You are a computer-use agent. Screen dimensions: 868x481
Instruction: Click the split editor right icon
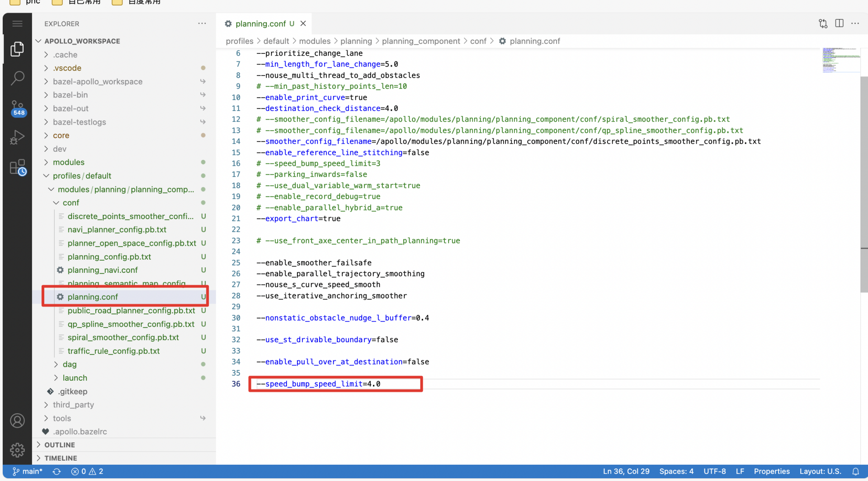point(839,23)
